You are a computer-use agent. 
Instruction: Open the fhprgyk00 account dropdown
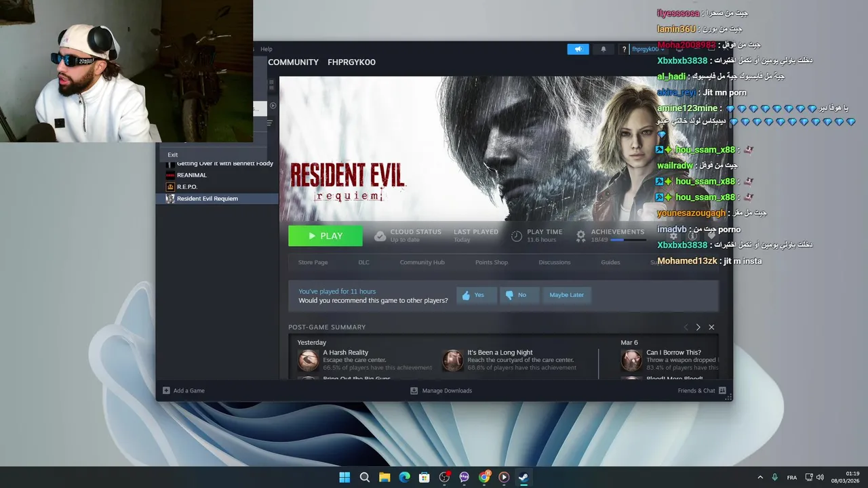648,49
